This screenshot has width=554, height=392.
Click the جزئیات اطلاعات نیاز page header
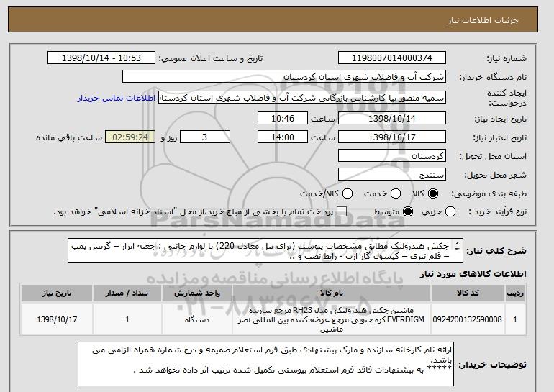pyautogui.click(x=483, y=20)
